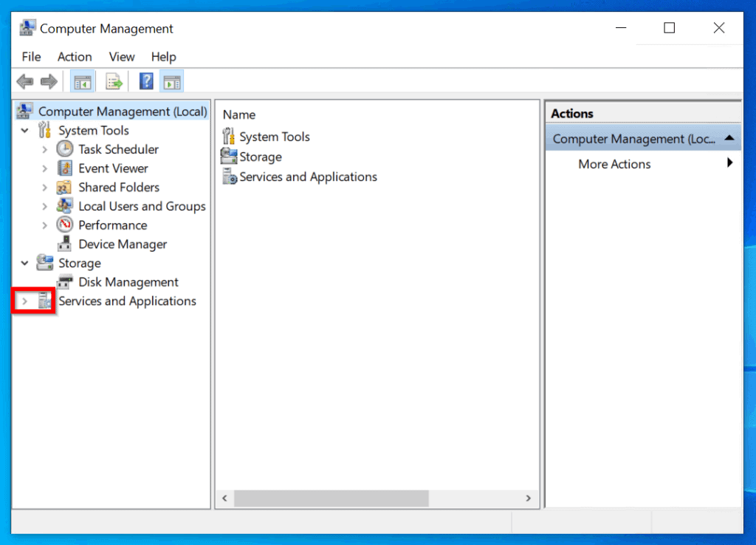
Task: Click the Device Manager icon
Action: point(65,244)
